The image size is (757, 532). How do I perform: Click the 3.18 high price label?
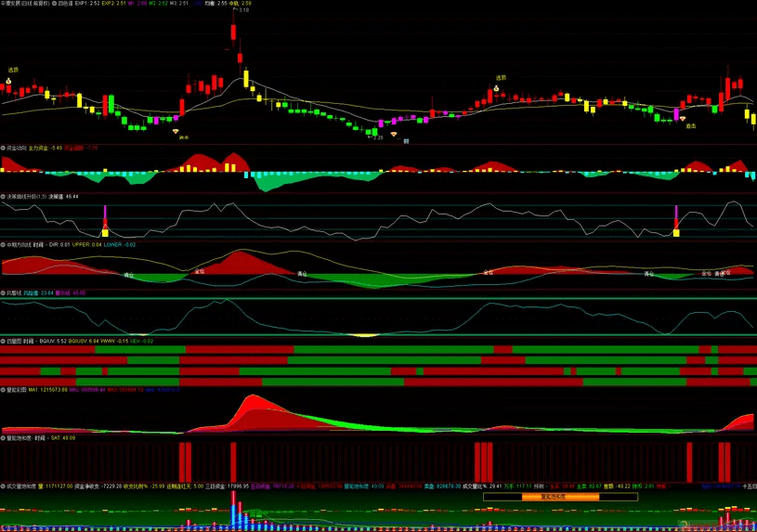(x=244, y=10)
